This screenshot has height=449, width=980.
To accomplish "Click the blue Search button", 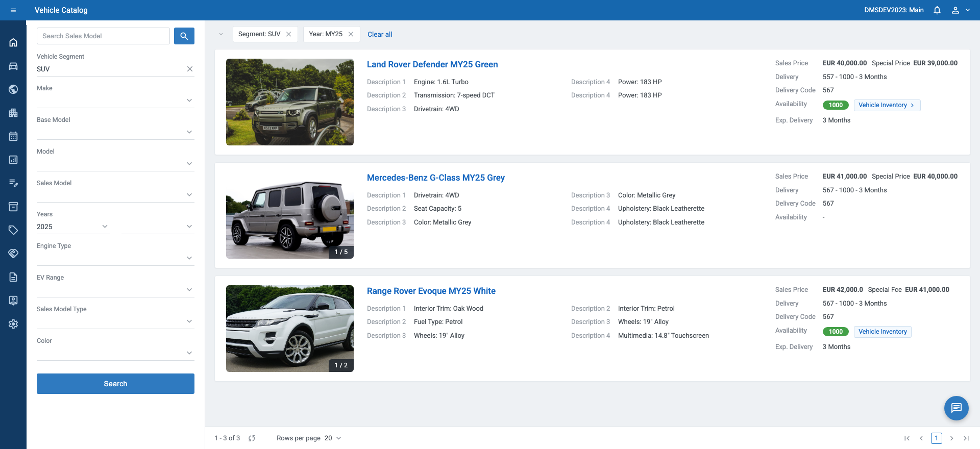I will [115, 384].
